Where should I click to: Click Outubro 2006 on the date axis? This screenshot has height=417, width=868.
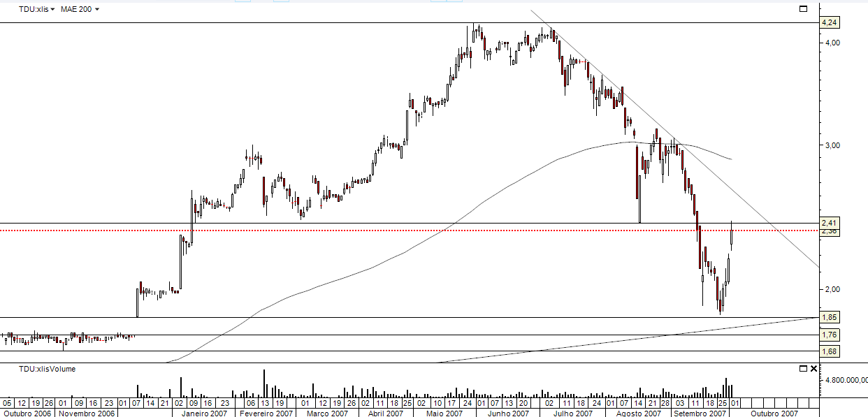(26, 413)
